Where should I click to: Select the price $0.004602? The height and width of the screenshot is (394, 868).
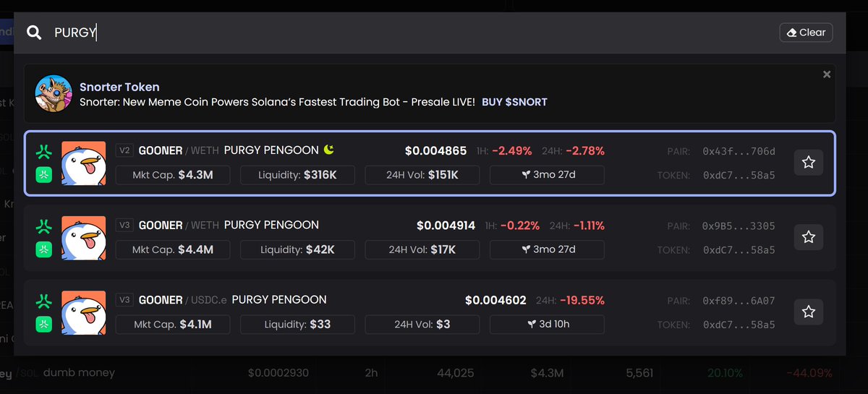coord(495,300)
